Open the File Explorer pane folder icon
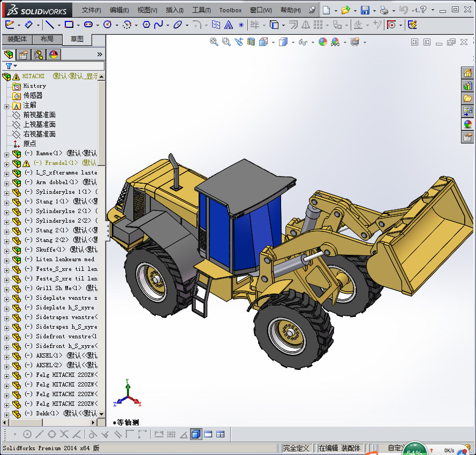Image resolution: width=476 pixels, height=455 pixels. point(467,98)
